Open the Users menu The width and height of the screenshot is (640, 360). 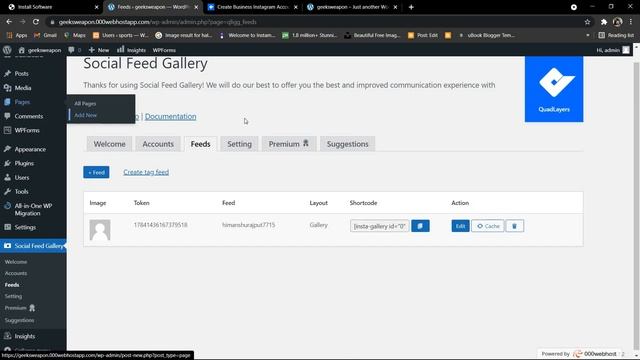click(22, 178)
